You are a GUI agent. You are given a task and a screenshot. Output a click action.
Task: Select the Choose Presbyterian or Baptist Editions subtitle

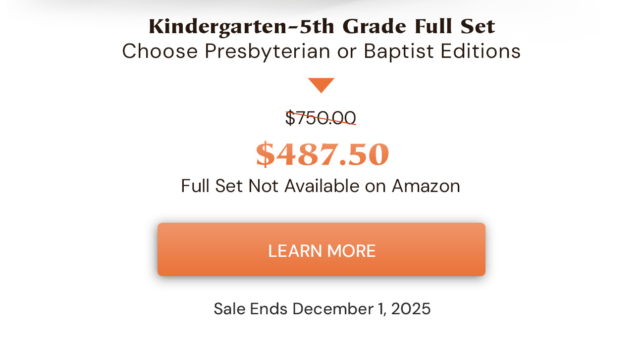321,50
